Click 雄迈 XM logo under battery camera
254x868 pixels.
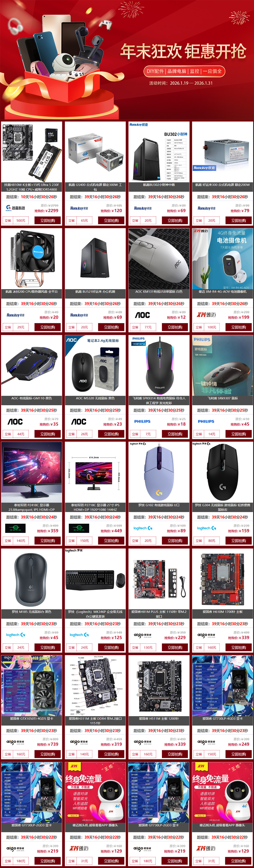tap(206, 315)
